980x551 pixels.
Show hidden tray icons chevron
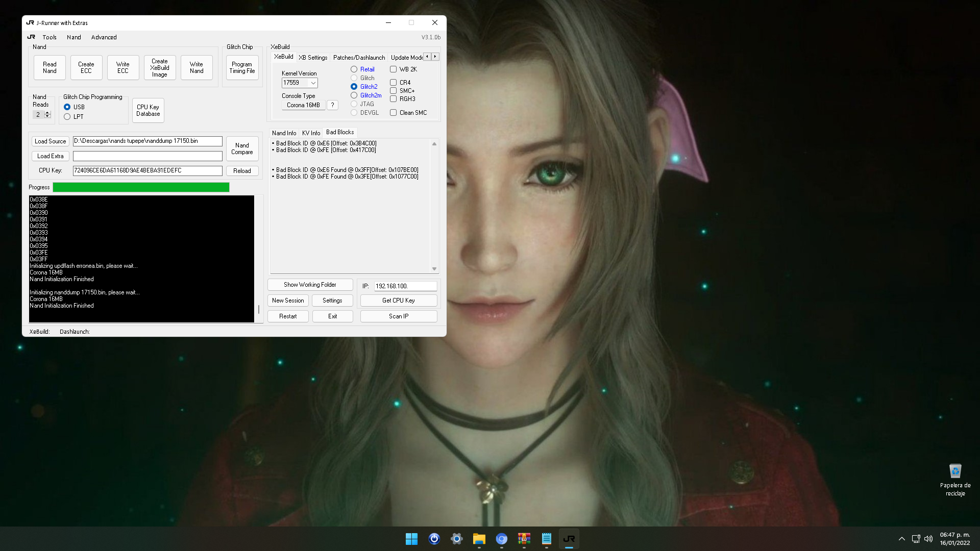click(902, 539)
